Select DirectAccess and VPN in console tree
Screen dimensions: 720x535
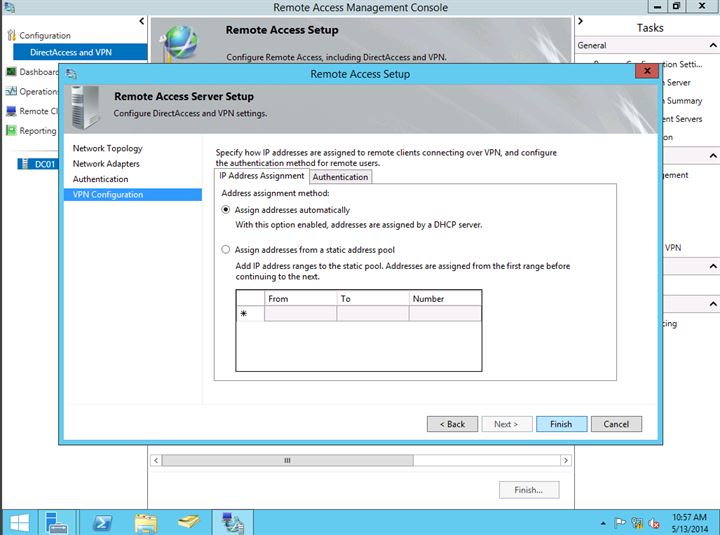point(80,52)
